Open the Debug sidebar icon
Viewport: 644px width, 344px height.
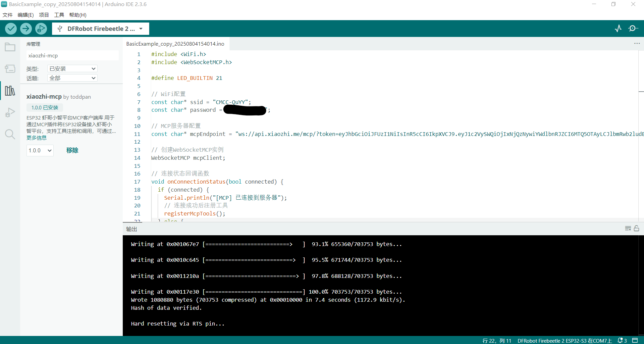click(x=10, y=112)
